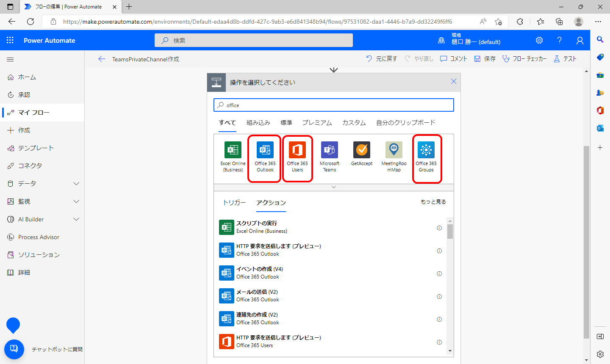The width and height of the screenshot is (610, 364).
Task: Open マイ フロー in left navigation
Action: (x=42, y=113)
